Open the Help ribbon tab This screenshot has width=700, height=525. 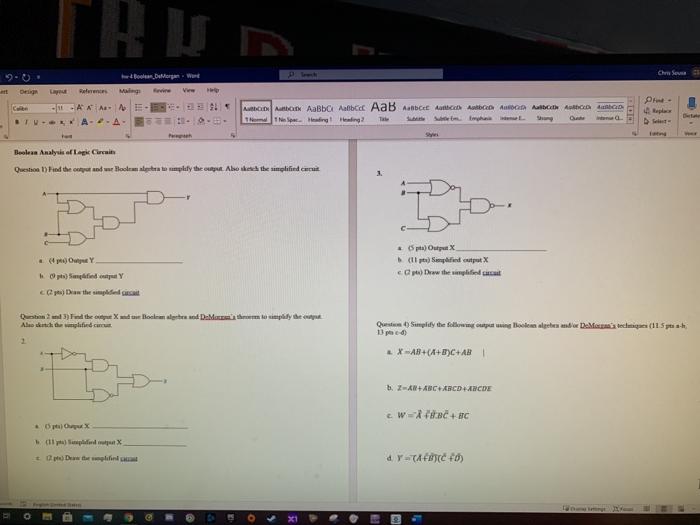[x=212, y=90]
